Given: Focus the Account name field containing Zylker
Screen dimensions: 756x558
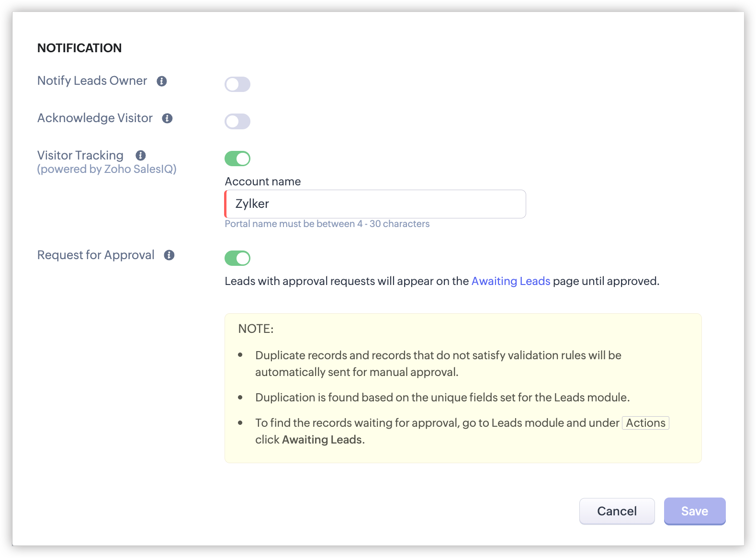Looking at the screenshot, I should click(x=375, y=204).
